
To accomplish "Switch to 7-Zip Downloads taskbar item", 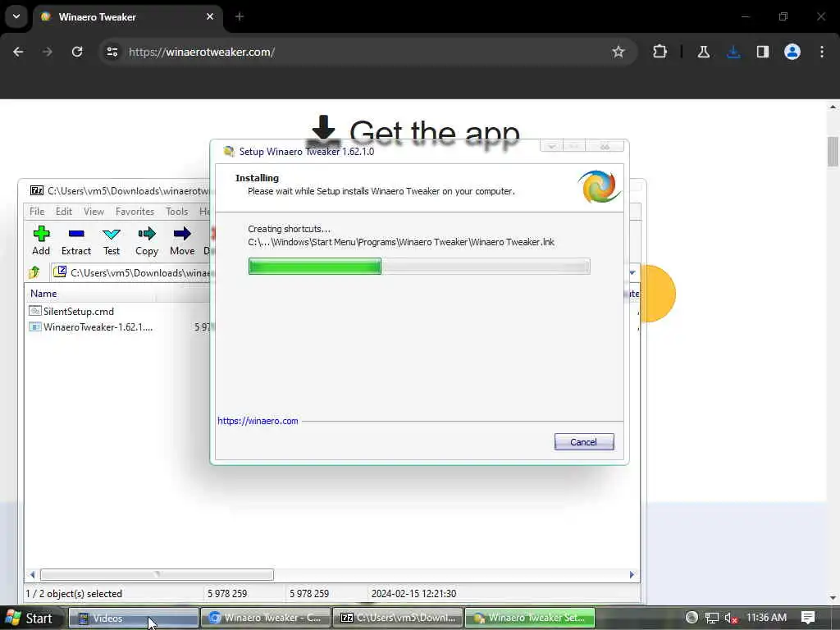I will pyautogui.click(x=398, y=619).
